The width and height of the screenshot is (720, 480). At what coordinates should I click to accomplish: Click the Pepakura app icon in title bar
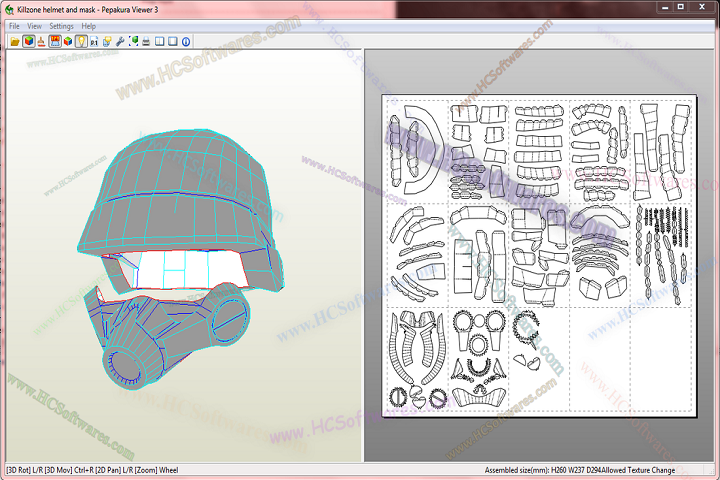(x=9, y=9)
